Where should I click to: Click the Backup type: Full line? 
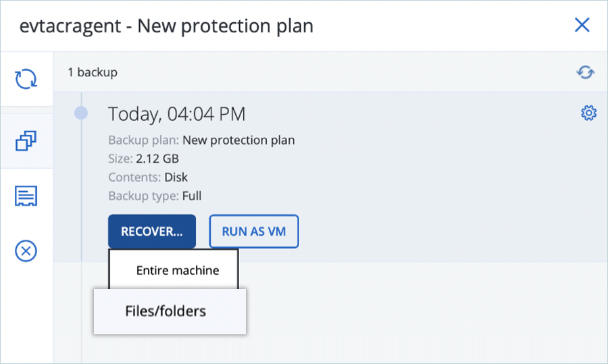click(x=155, y=196)
